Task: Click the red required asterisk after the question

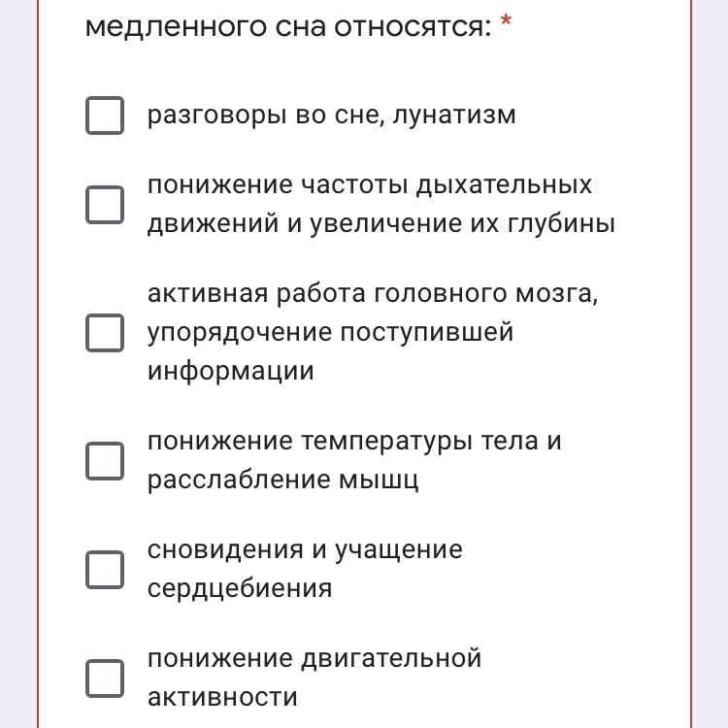Action: click(506, 21)
